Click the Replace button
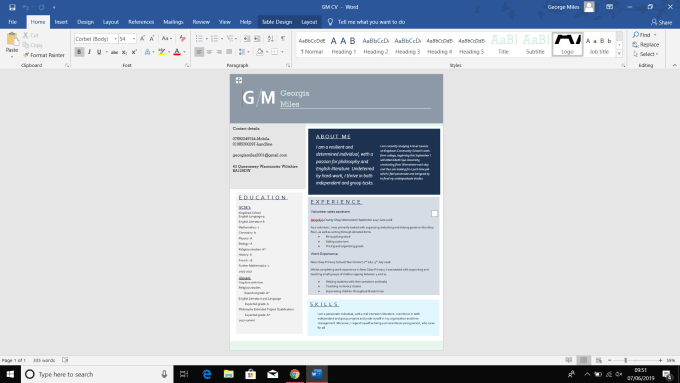Viewport: 680px width, 383px height. pyautogui.click(x=646, y=44)
